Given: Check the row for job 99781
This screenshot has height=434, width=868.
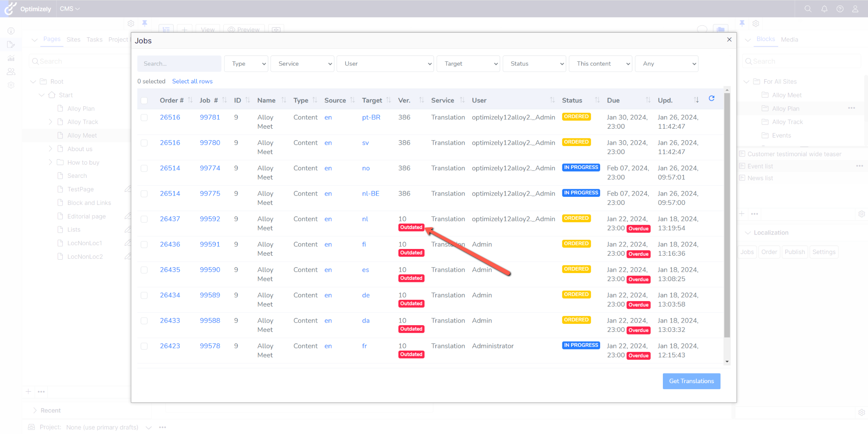Looking at the screenshot, I should click(144, 117).
